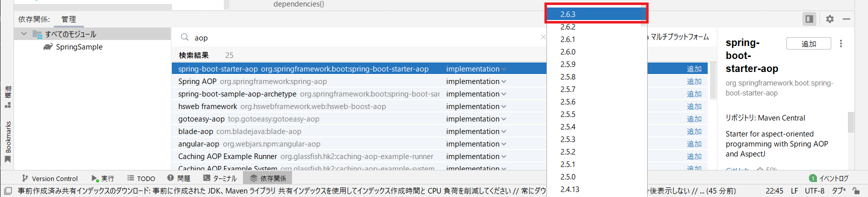Image resolution: width=868 pixels, height=197 pixels.
Task: Click the lock icon in status bar
Action: (x=856, y=191)
